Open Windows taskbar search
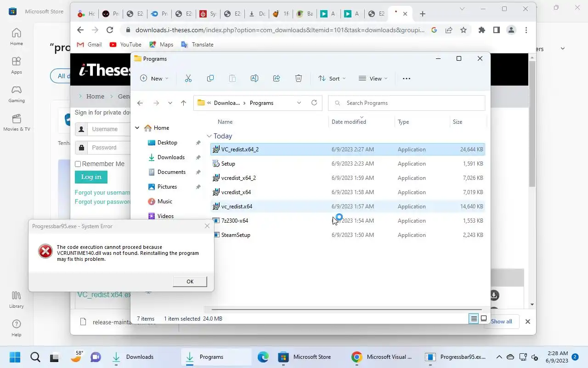 (x=35, y=357)
